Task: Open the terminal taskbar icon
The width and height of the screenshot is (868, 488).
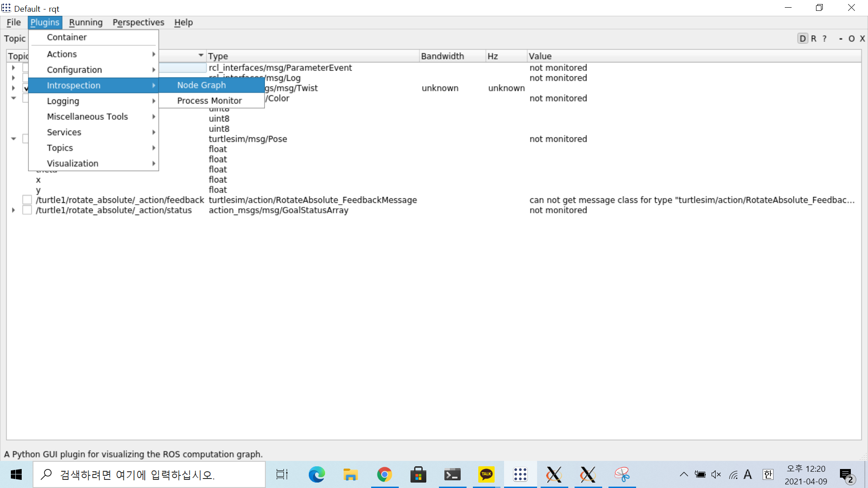Action: click(452, 474)
